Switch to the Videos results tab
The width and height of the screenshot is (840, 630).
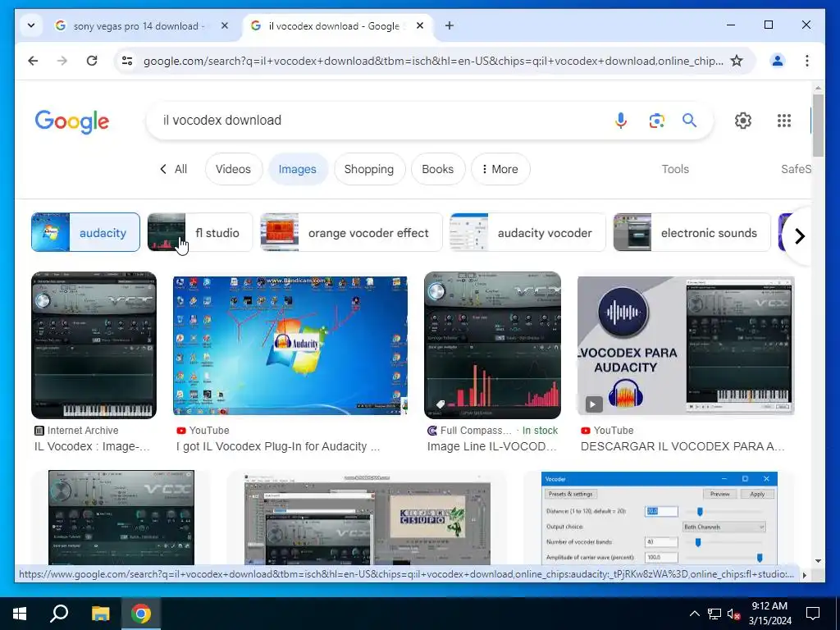pos(234,169)
